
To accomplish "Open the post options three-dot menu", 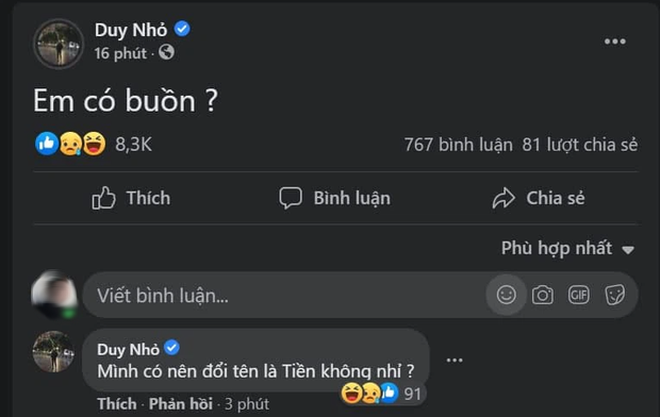I will pos(615,41).
